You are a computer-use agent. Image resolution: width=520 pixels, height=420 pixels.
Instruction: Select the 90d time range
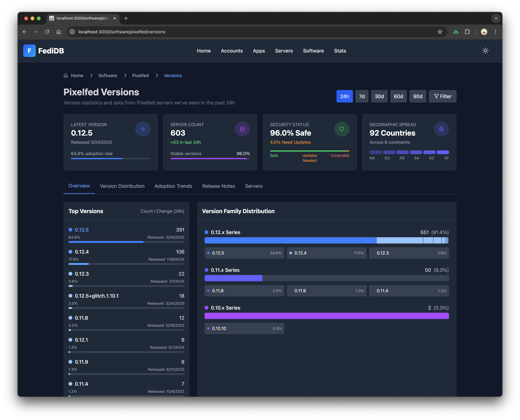coord(418,96)
